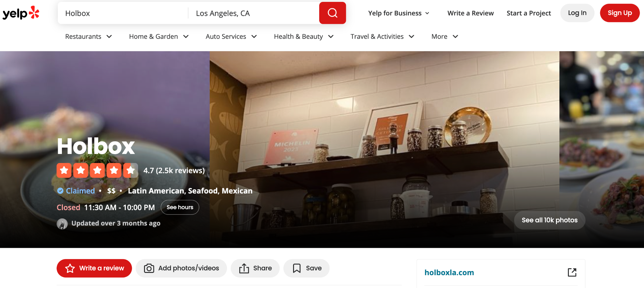This screenshot has height=288, width=644.
Task: Click the share arrow icon
Action: (244, 268)
